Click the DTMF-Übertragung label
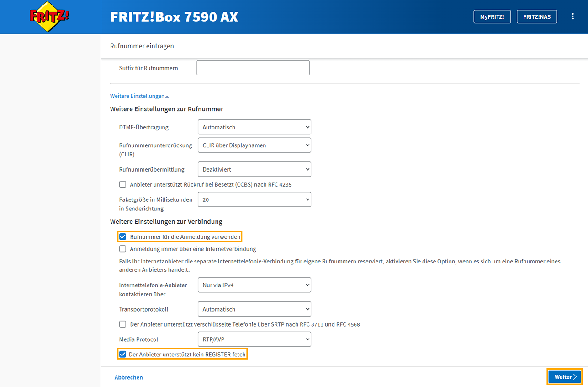588x387 pixels. point(144,127)
